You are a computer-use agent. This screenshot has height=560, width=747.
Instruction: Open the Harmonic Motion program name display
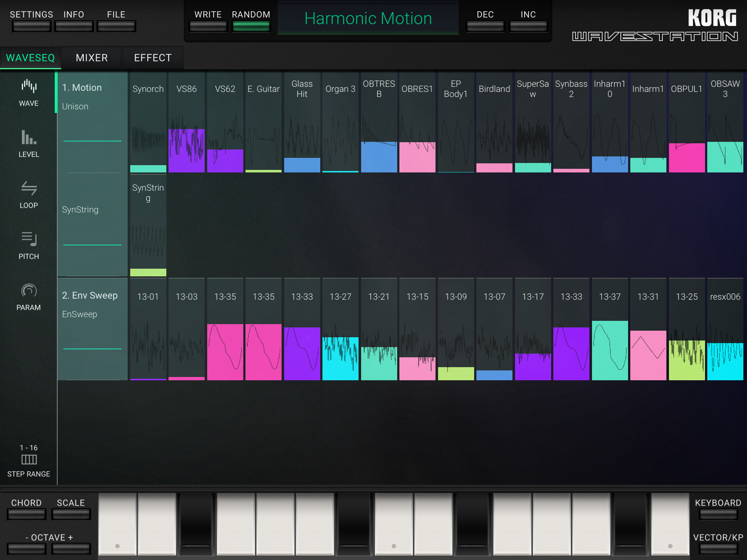368,18
